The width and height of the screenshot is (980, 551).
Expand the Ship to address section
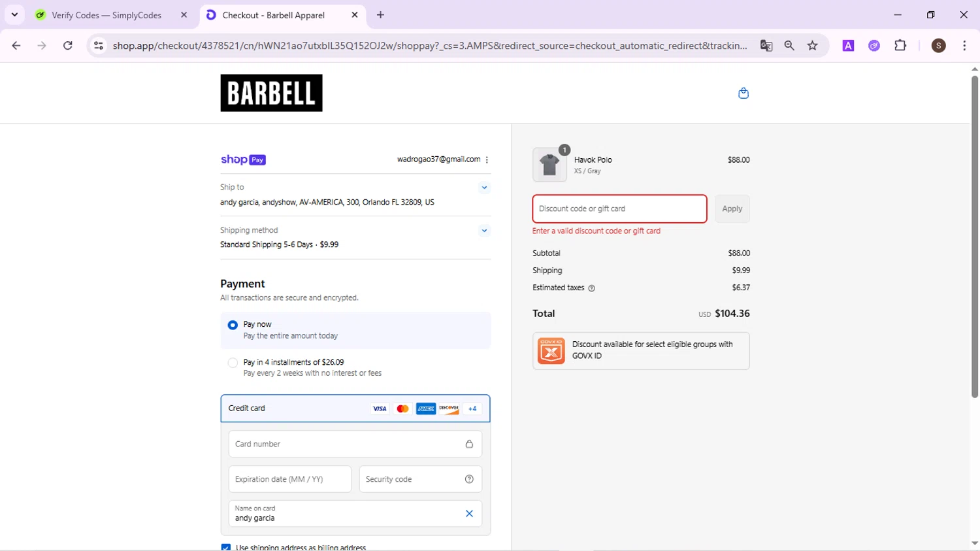click(484, 188)
